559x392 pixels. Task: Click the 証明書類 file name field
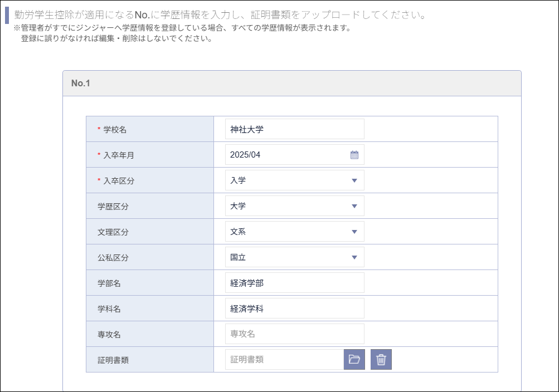(x=284, y=359)
